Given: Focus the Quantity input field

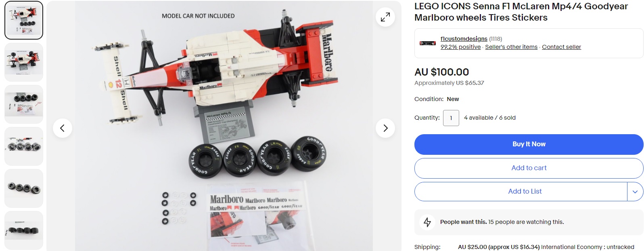Looking at the screenshot, I should tap(451, 118).
